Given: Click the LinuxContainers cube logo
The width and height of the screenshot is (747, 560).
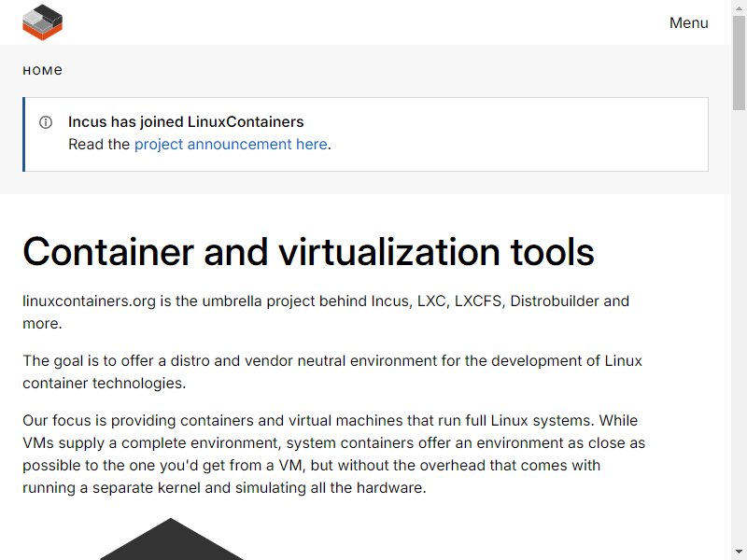Looking at the screenshot, I should (x=42, y=22).
